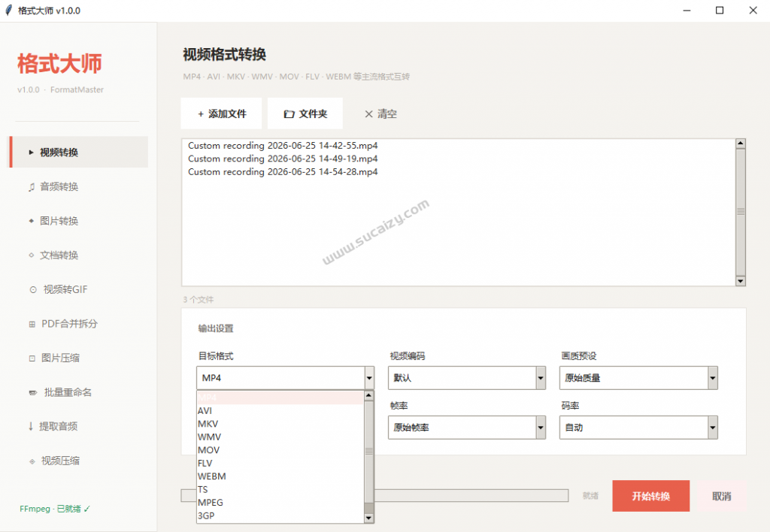The height and width of the screenshot is (532, 770).
Task: Maximize the 格式大师 window
Action: coord(720,11)
